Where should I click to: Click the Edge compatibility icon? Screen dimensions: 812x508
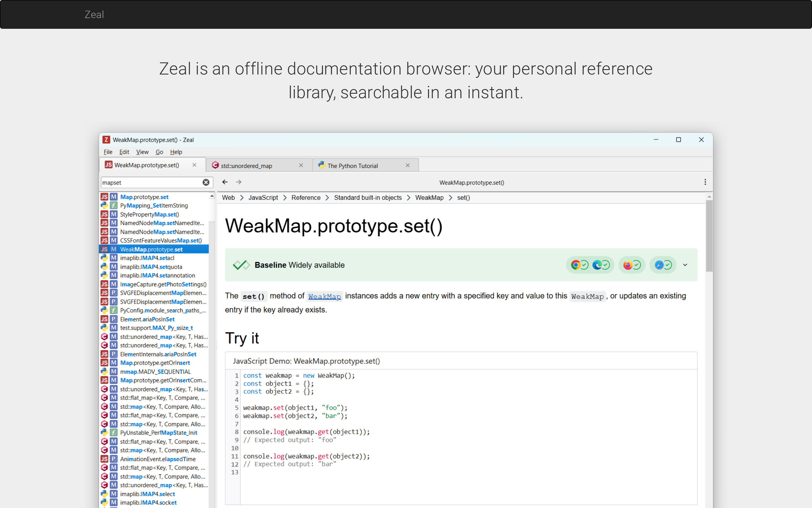pyautogui.click(x=597, y=265)
